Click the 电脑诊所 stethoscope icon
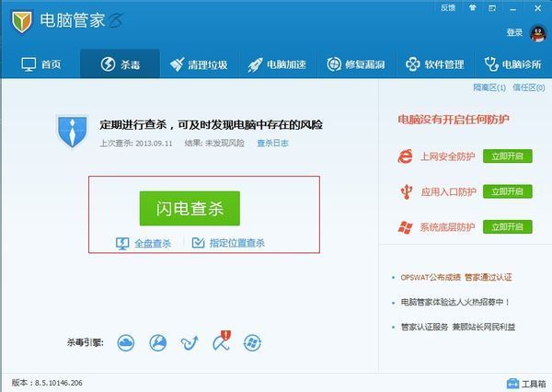 pos(490,64)
